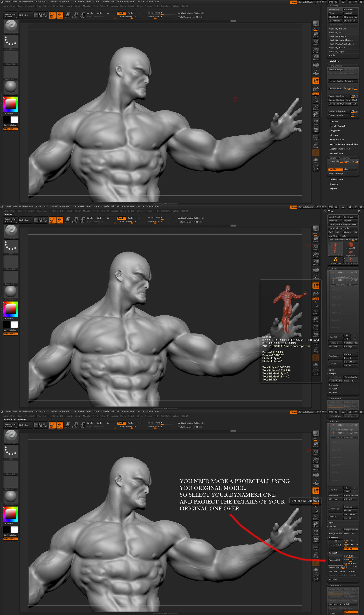
Task: Expand the Vector Displacement Map section
Action: coord(344,144)
